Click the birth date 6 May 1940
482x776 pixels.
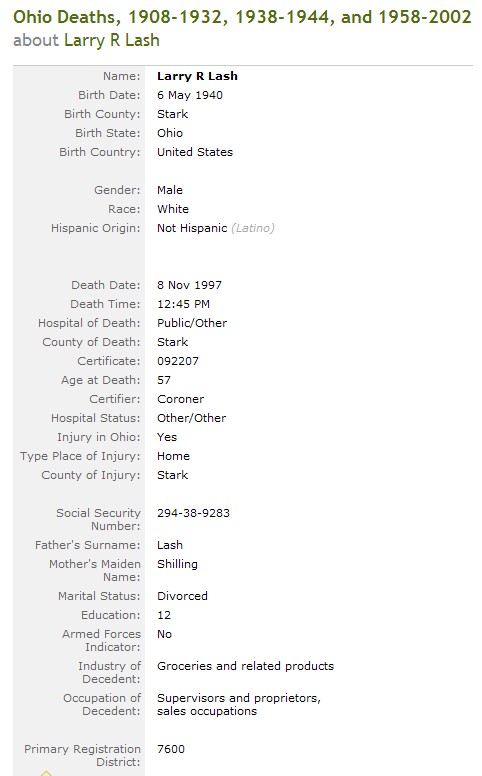tap(190, 95)
